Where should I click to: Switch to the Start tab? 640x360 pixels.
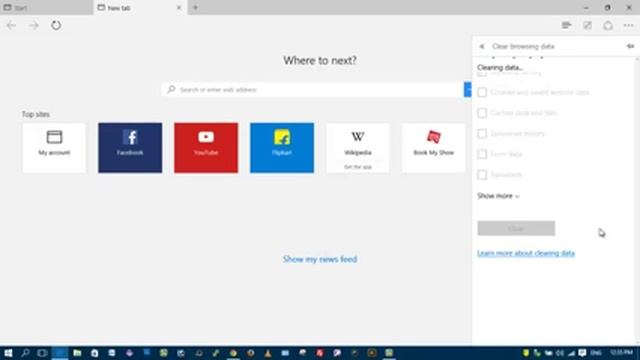click(46, 7)
